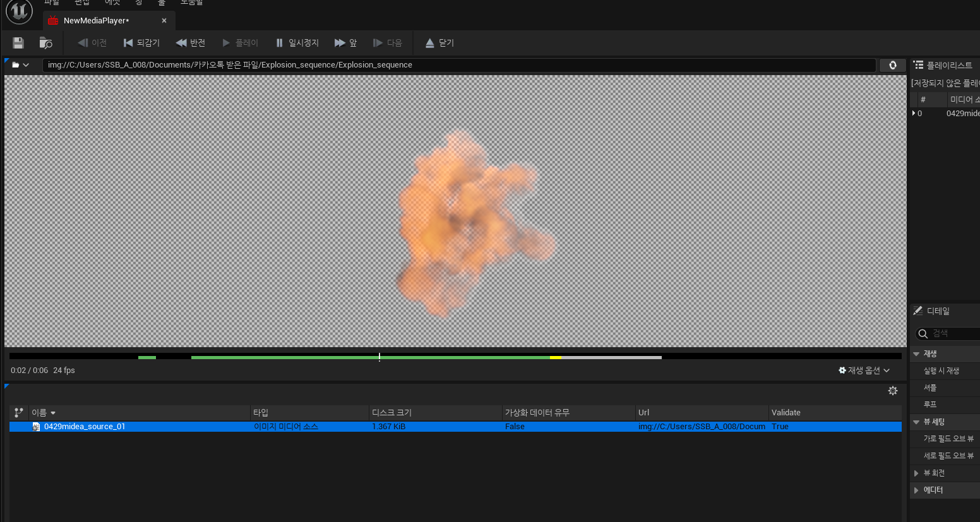This screenshot has height=522, width=980.
Task: Collapse the 재생 section
Action: [916, 354]
